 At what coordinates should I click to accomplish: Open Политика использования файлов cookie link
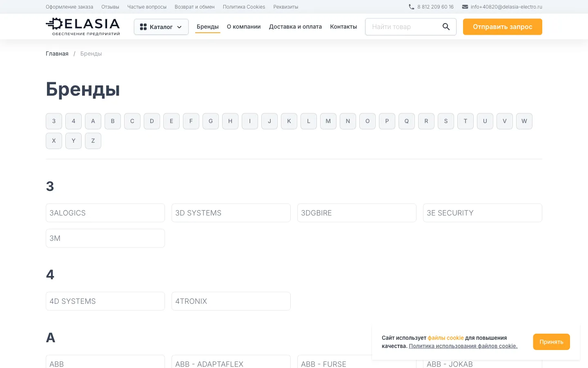coord(463,346)
